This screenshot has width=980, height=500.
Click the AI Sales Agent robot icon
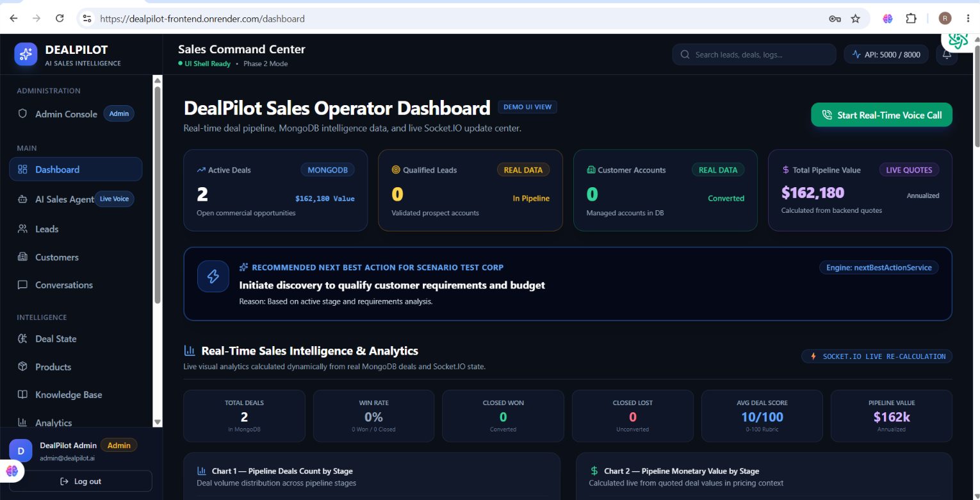[x=22, y=199]
